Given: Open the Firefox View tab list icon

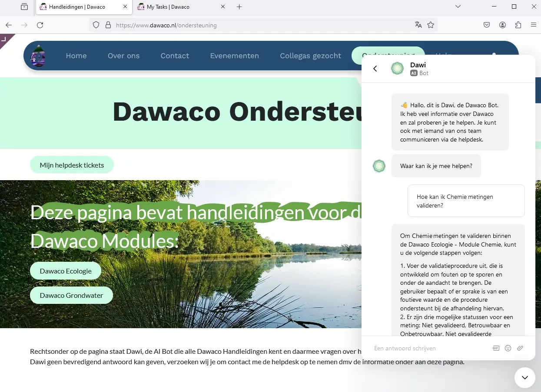Looking at the screenshot, I should click(24, 7).
